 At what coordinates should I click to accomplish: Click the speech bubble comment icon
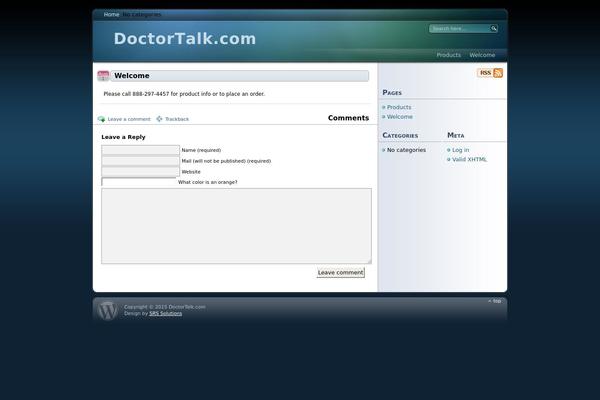point(101,119)
